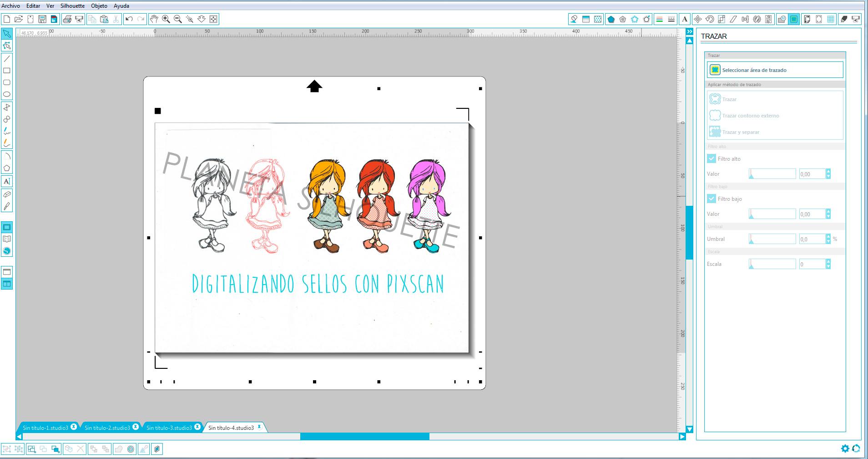Undo the last action

(129, 19)
